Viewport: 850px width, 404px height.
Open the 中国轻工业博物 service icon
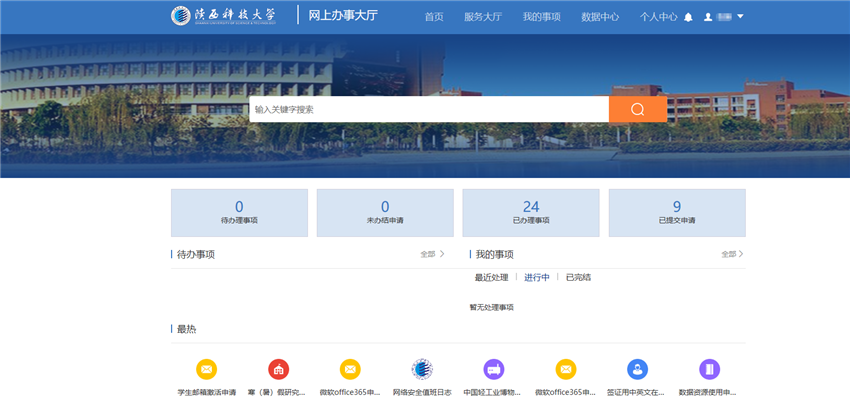tap(494, 369)
